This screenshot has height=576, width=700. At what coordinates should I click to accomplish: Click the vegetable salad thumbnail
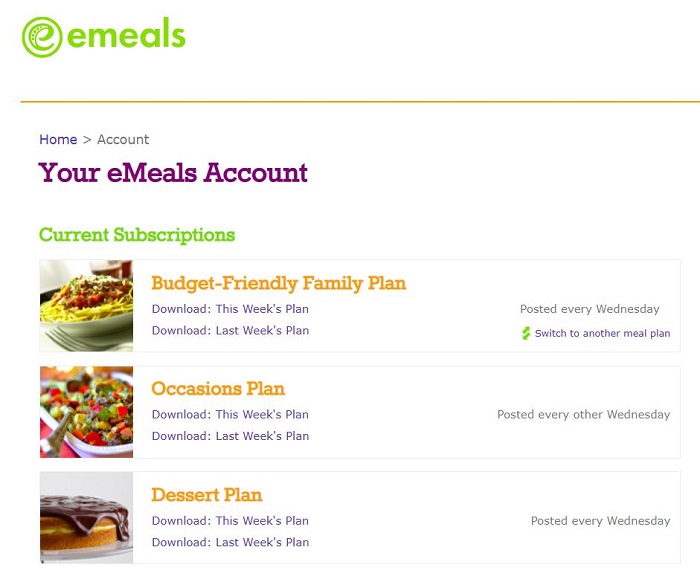[86, 412]
